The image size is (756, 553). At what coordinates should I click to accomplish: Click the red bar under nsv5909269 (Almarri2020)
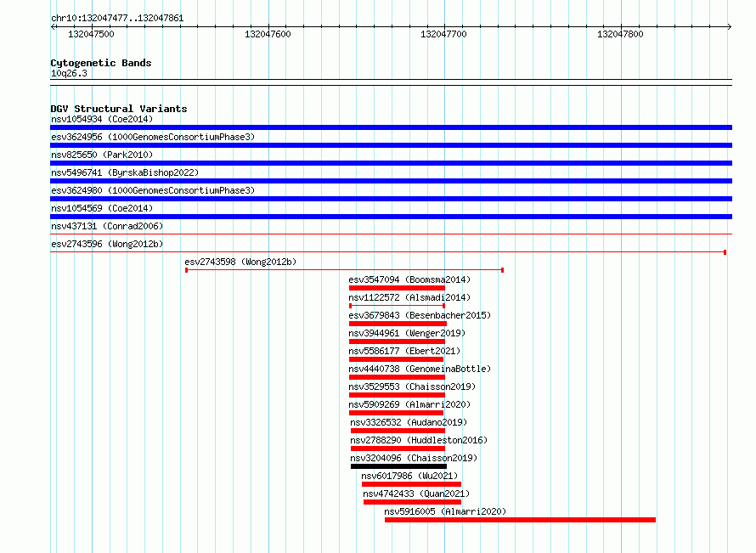pyautogui.click(x=396, y=413)
